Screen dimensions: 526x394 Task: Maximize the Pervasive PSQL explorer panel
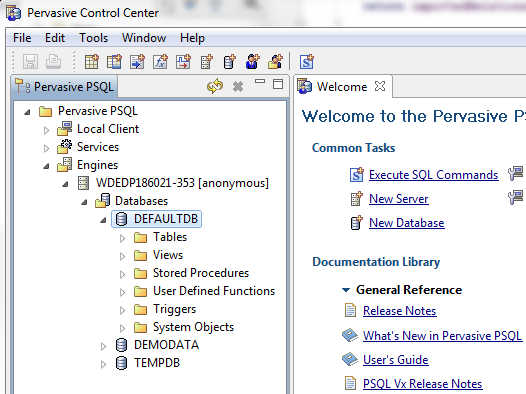pyautogui.click(x=278, y=84)
